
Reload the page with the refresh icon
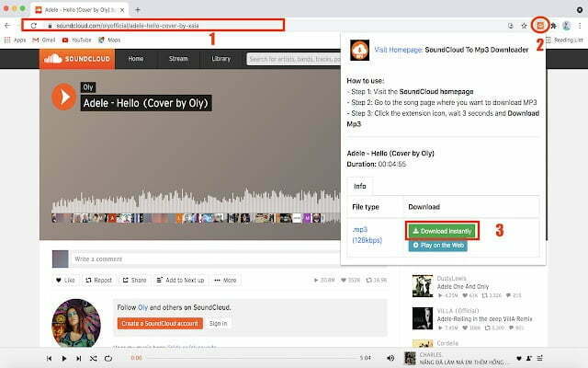point(34,26)
